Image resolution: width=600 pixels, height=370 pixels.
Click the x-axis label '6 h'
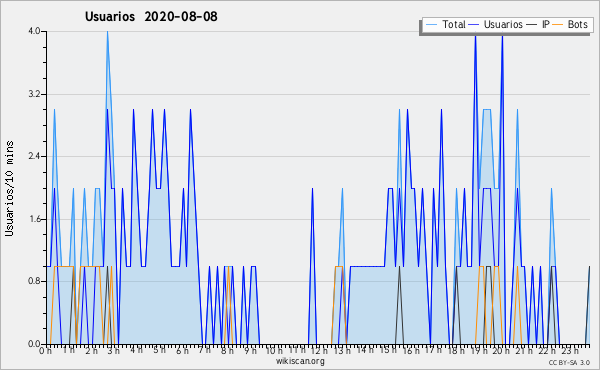click(182, 351)
